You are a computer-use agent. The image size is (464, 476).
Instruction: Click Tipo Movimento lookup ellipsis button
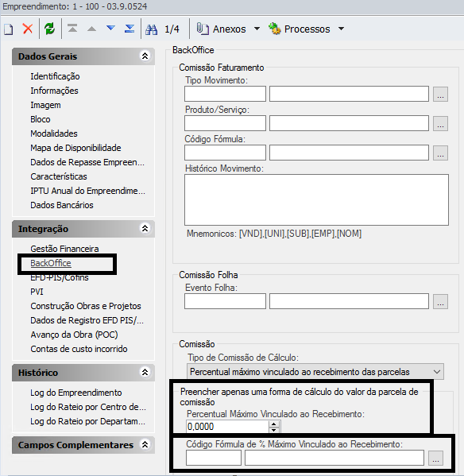coord(440,94)
